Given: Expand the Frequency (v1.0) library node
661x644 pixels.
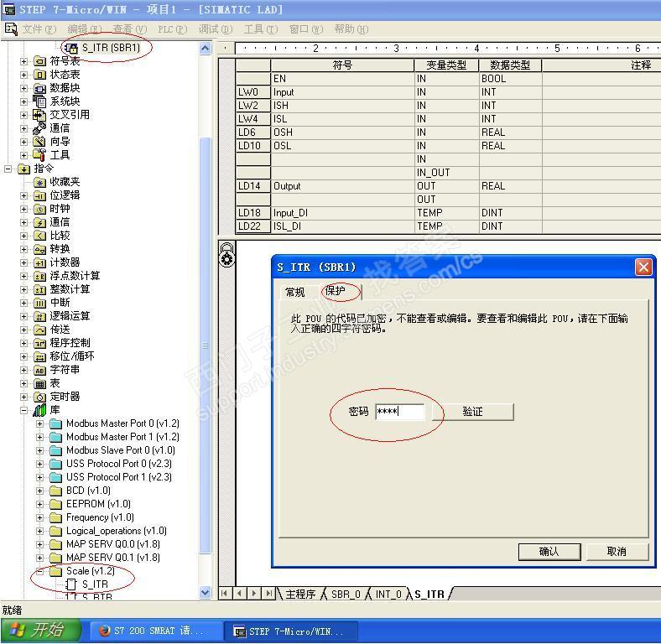Looking at the screenshot, I should click(39, 517).
